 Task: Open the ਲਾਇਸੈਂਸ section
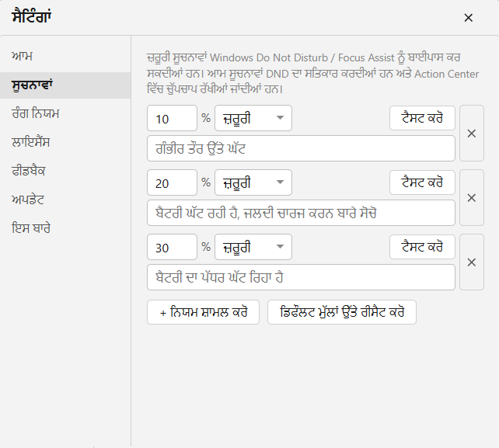pos(65,142)
